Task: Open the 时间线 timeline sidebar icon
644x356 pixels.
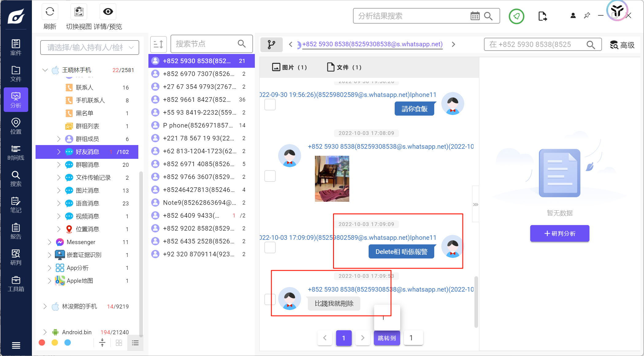Action: tap(16, 153)
